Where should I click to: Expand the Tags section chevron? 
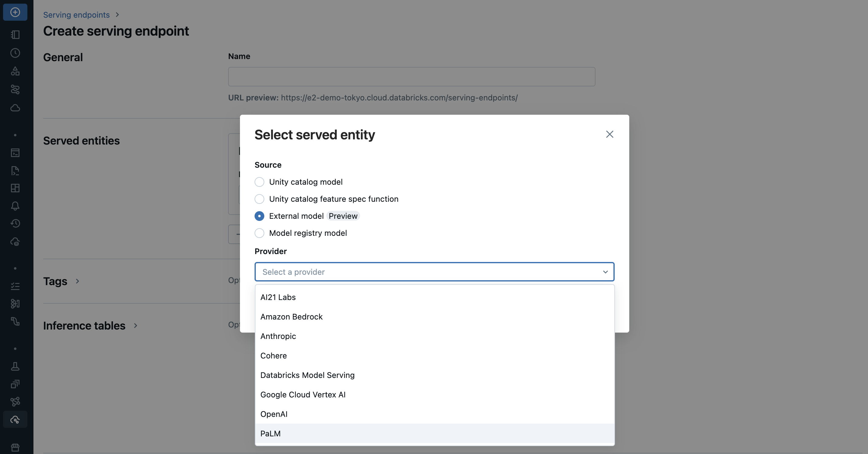78,281
